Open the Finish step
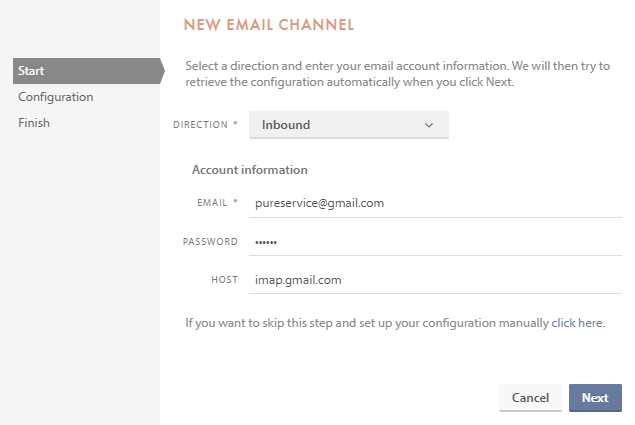The image size is (635, 425). click(x=34, y=123)
